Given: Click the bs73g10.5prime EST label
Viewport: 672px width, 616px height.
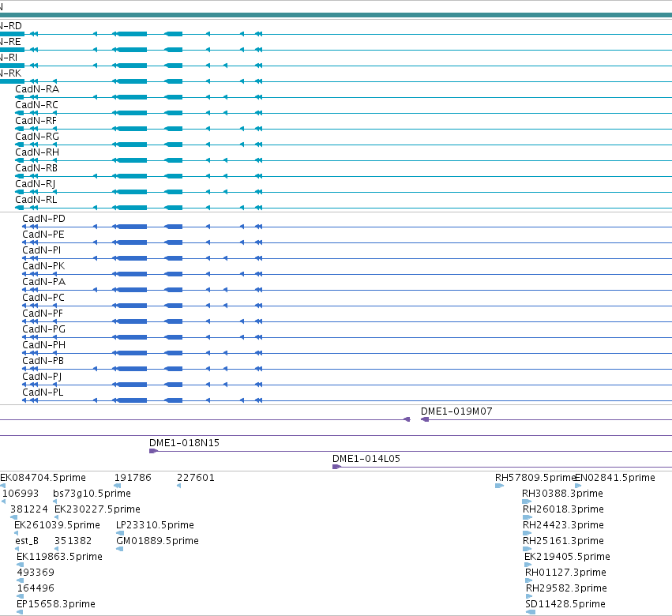Looking at the screenshot, I should (92, 494).
